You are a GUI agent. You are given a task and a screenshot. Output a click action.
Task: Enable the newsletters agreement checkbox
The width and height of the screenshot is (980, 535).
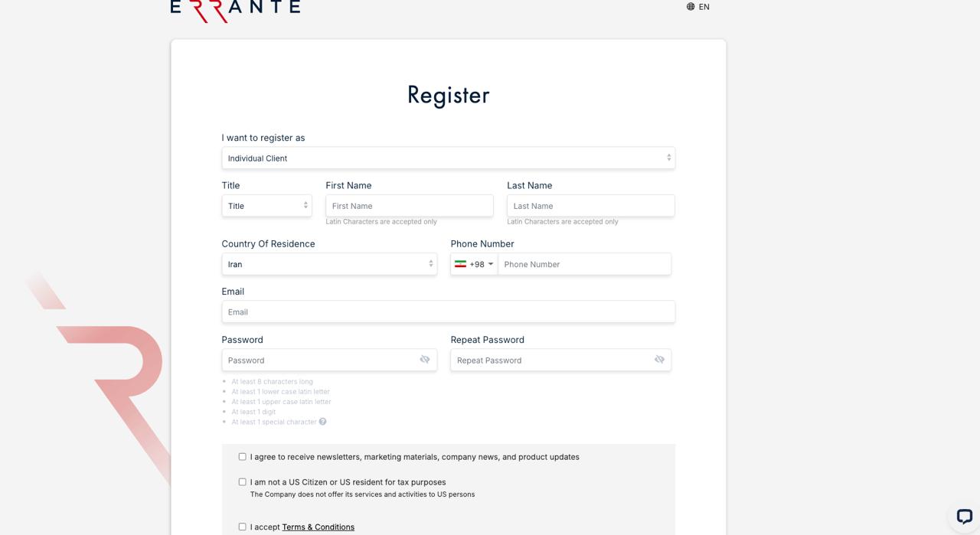click(x=243, y=457)
